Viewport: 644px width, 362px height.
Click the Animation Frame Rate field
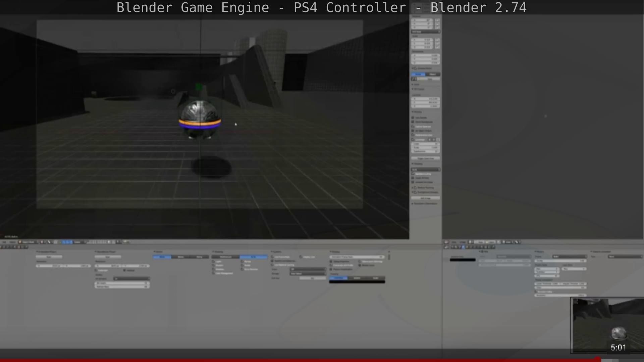[357, 257]
